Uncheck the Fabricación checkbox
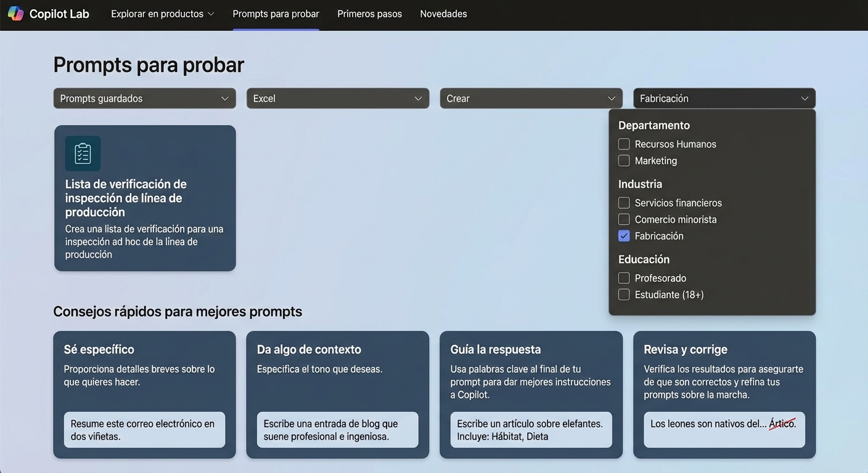Viewport: 868px width, 473px height. point(623,235)
